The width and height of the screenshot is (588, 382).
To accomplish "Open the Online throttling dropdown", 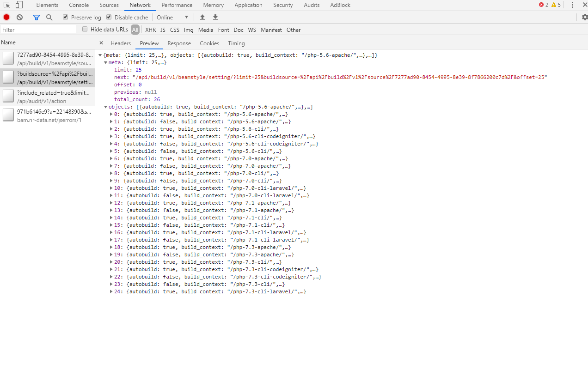I will (x=173, y=17).
